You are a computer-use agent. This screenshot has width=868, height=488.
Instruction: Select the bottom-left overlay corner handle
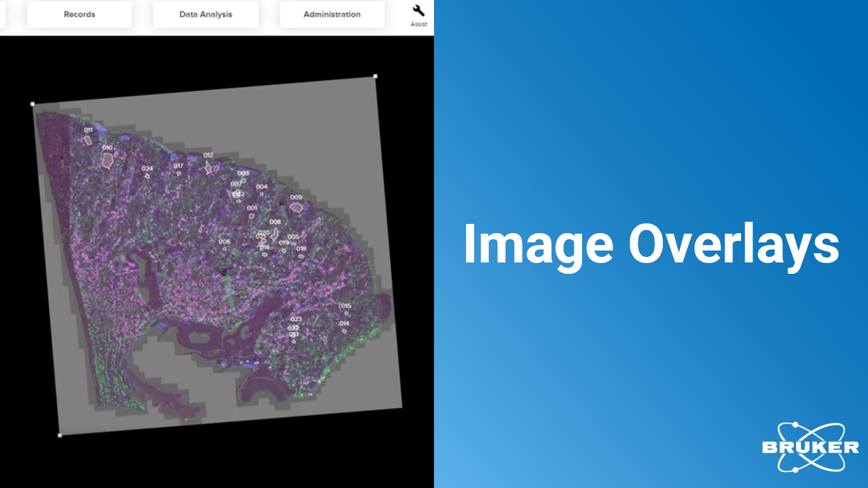coord(60,435)
